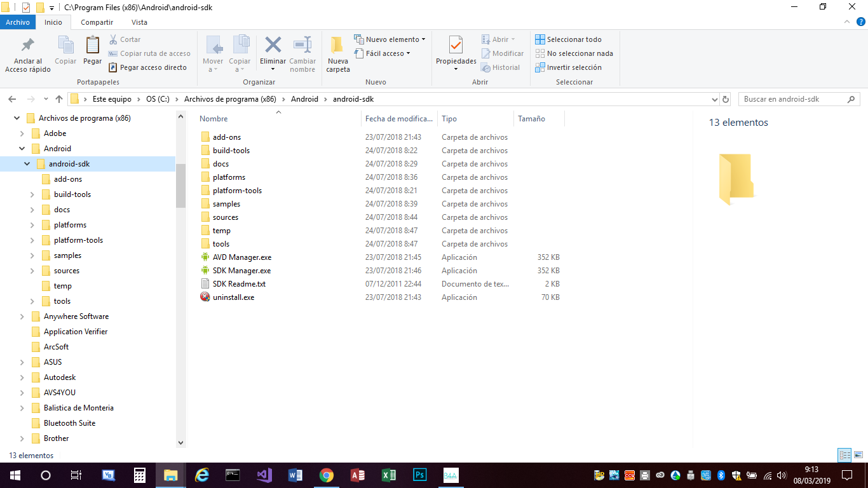Open the quick access toolbar dropdown
Screen dimensions: 868x488
[x=51, y=8]
